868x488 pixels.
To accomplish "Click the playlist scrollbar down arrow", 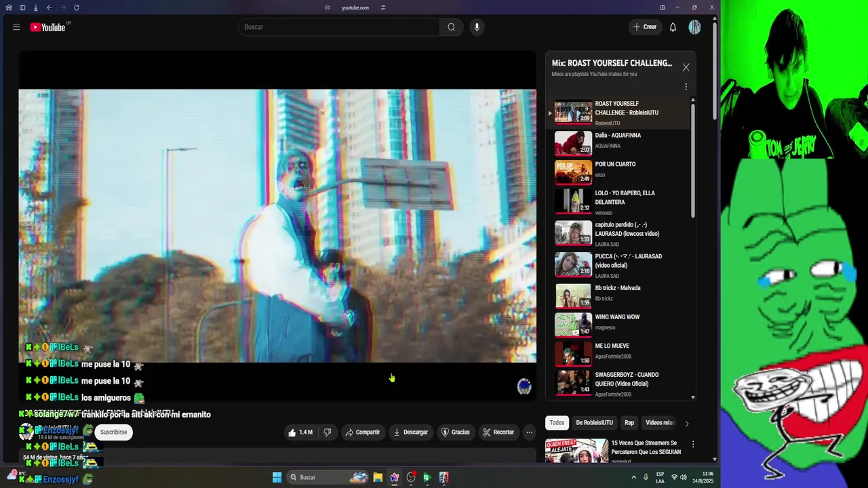I will click(693, 397).
